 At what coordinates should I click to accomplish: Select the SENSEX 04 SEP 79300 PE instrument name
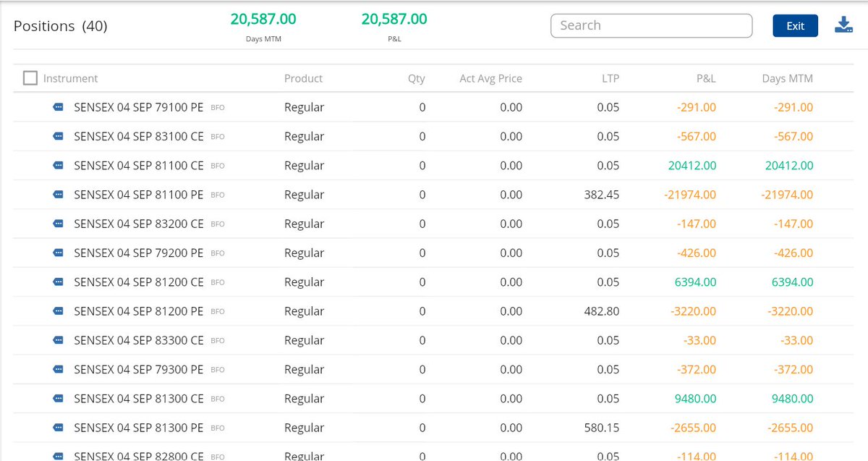139,370
